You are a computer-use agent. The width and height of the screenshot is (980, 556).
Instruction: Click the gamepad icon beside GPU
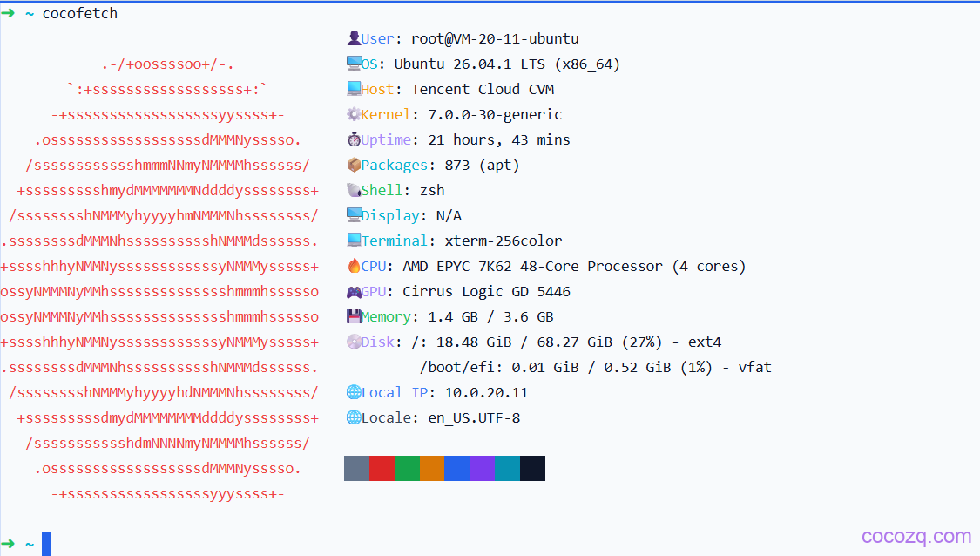coord(354,291)
